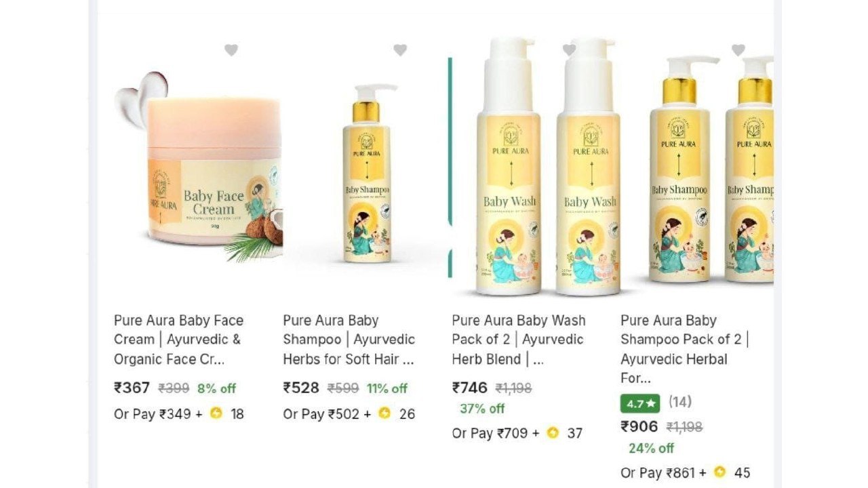Image resolution: width=868 pixels, height=488 pixels.
Task: Click coin icon beside Pay ₹349
Action: (x=216, y=413)
